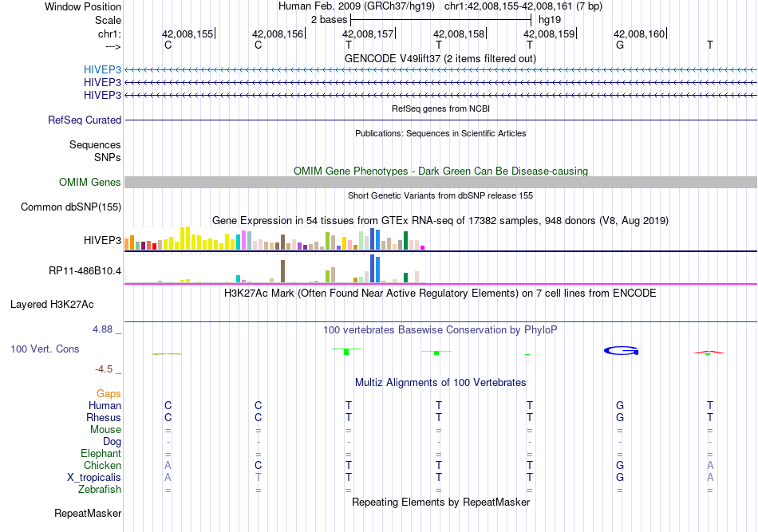Click the RefSeq Curated track label
This screenshot has width=758, height=532.
pos(85,120)
